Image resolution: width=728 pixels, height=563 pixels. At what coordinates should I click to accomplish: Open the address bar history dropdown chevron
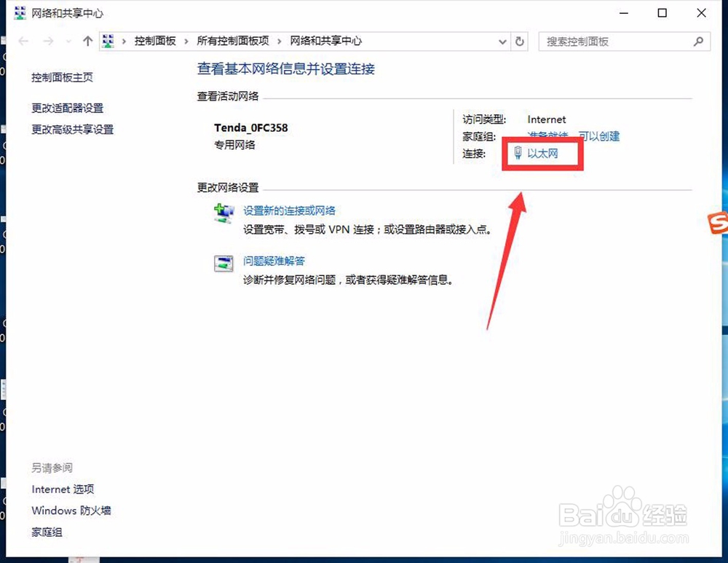(502, 42)
